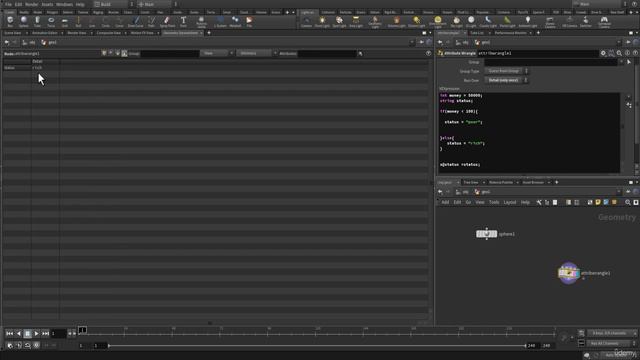The height and width of the screenshot is (360, 640).
Task: Click the network editor wrench tools icon
Action: (539, 202)
